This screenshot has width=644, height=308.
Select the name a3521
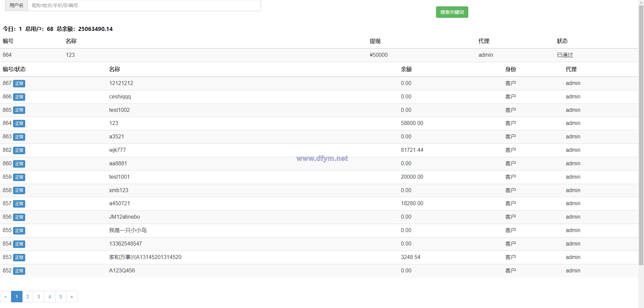pyautogui.click(x=116, y=136)
